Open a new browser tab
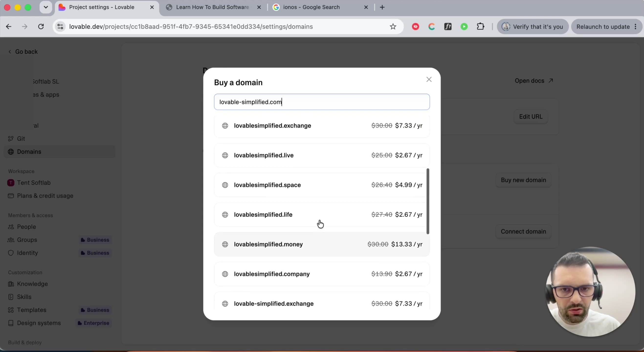Image resolution: width=644 pixels, height=352 pixels. 382,7
